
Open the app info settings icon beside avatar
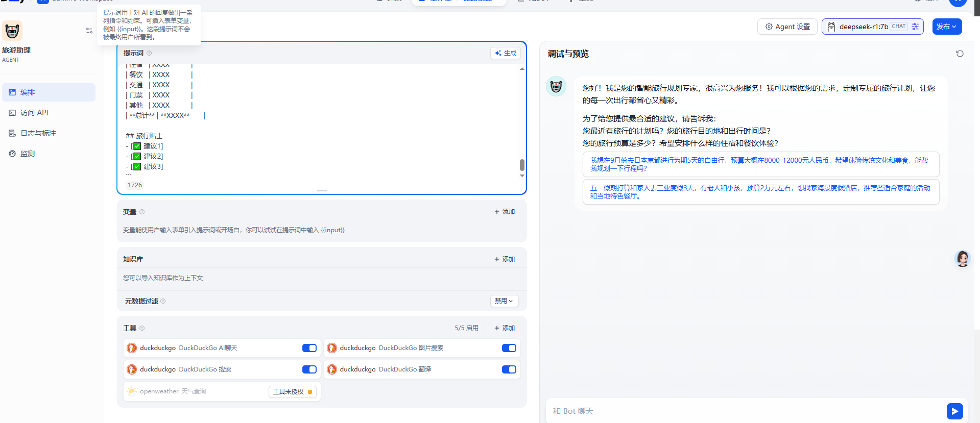(89, 31)
